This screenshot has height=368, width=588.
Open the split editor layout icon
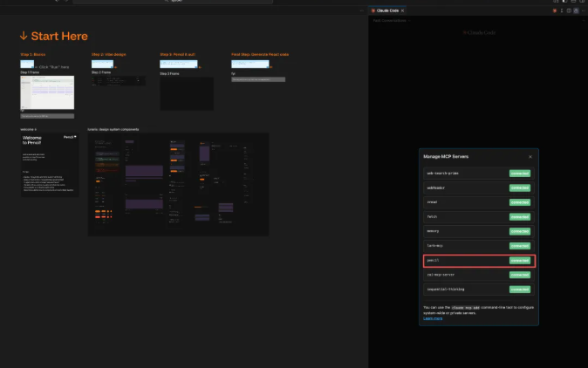569,10
